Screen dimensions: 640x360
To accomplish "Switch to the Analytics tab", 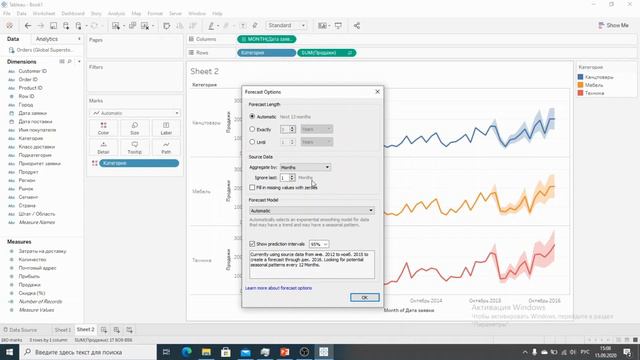I will tap(47, 39).
